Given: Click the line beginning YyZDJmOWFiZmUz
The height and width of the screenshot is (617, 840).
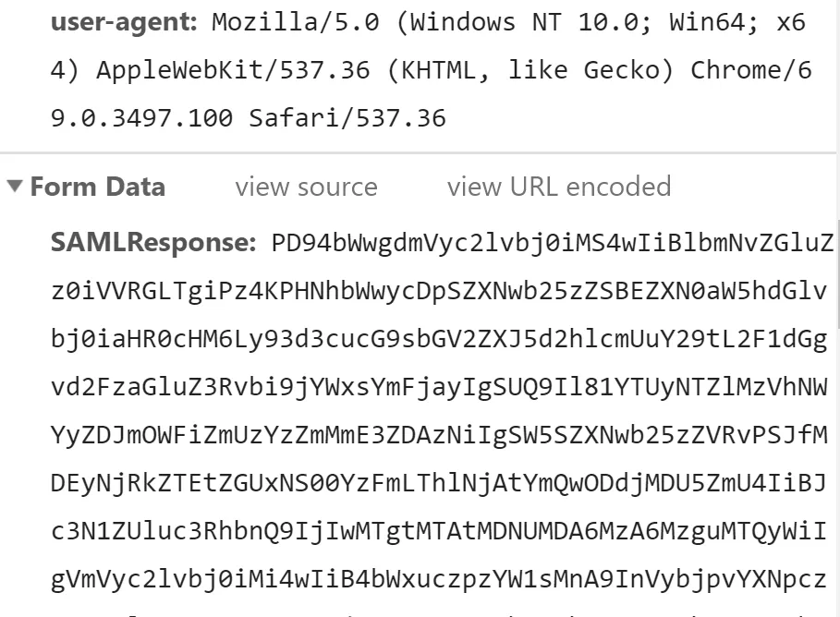Looking at the screenshot, I should tap(439, 435).
